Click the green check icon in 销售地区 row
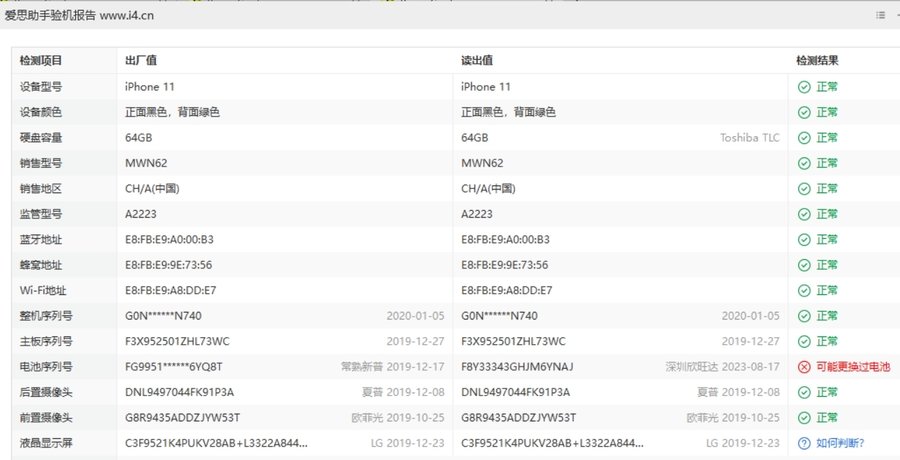This screenshot has width=900, height=460. (804, 188)
